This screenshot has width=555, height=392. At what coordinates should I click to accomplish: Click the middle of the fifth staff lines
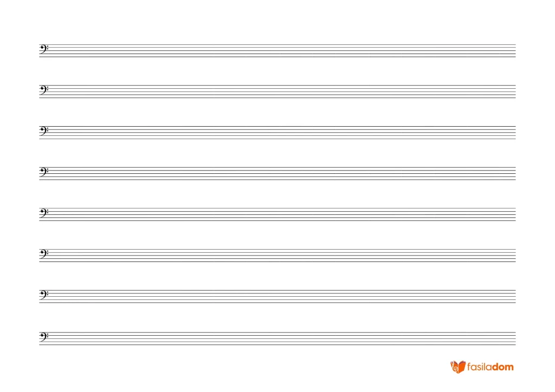[277, 214]
